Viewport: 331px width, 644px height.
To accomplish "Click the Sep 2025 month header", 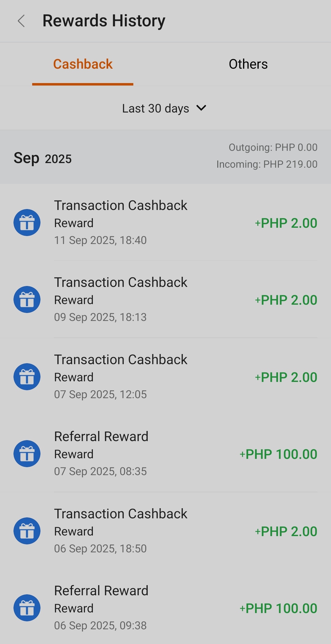I will coord(43,158).
